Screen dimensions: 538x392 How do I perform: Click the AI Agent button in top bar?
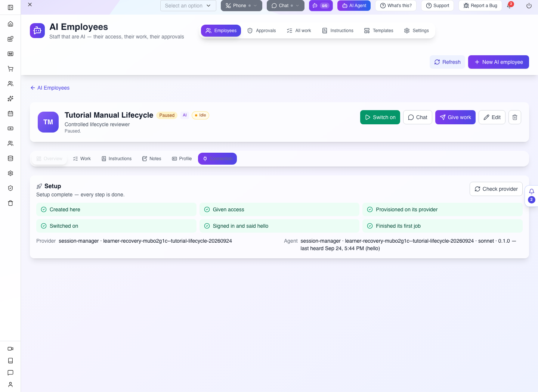click(x=354, y=6)
